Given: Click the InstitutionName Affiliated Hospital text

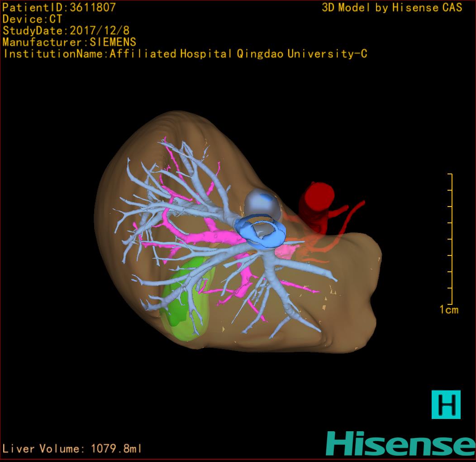Looking at the screenshot, I should 185,54.
